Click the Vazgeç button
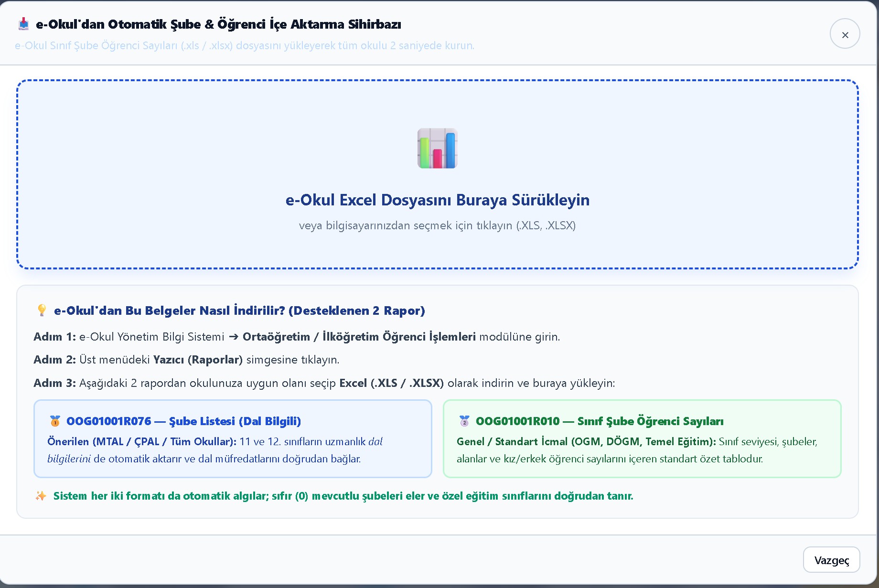The width and height of the screenshot is (879, 588). tap(831, 560)
